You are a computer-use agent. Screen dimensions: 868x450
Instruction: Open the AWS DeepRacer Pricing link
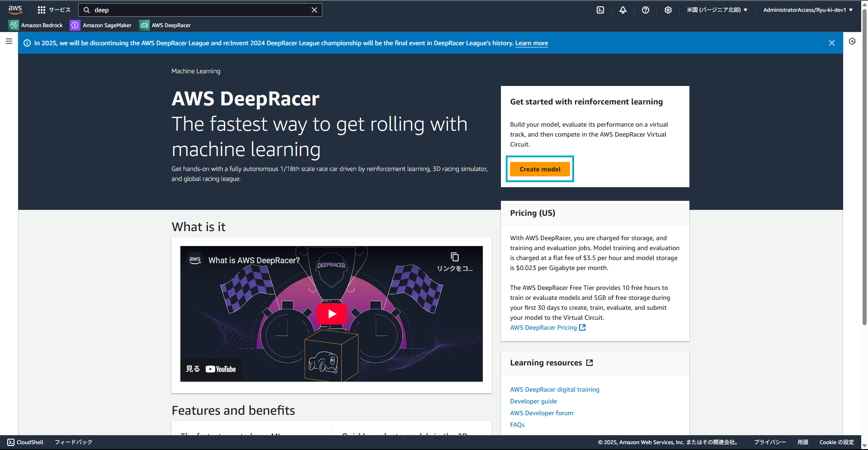click(548, 327)
